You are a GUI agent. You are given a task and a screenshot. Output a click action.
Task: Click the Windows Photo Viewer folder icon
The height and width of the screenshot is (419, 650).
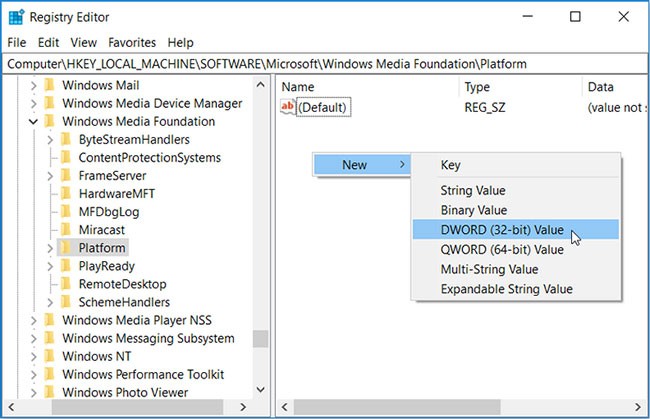(x=50, y=392)
